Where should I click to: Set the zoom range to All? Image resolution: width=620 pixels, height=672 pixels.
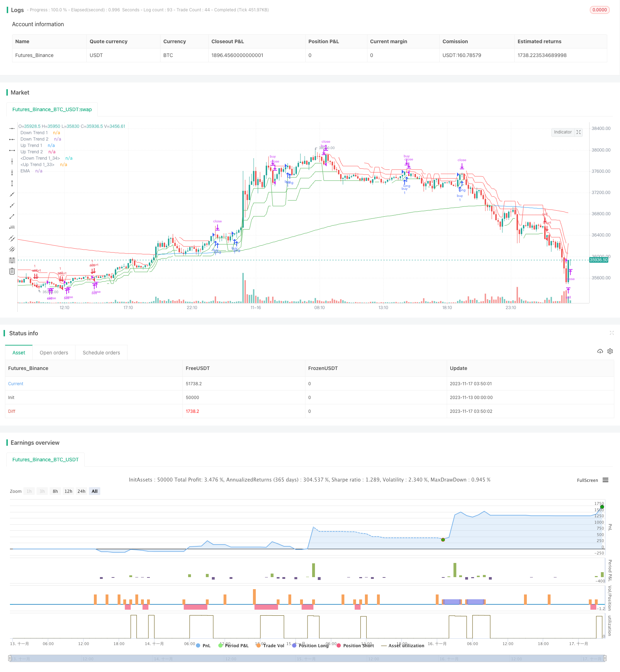tap(95, 491)
